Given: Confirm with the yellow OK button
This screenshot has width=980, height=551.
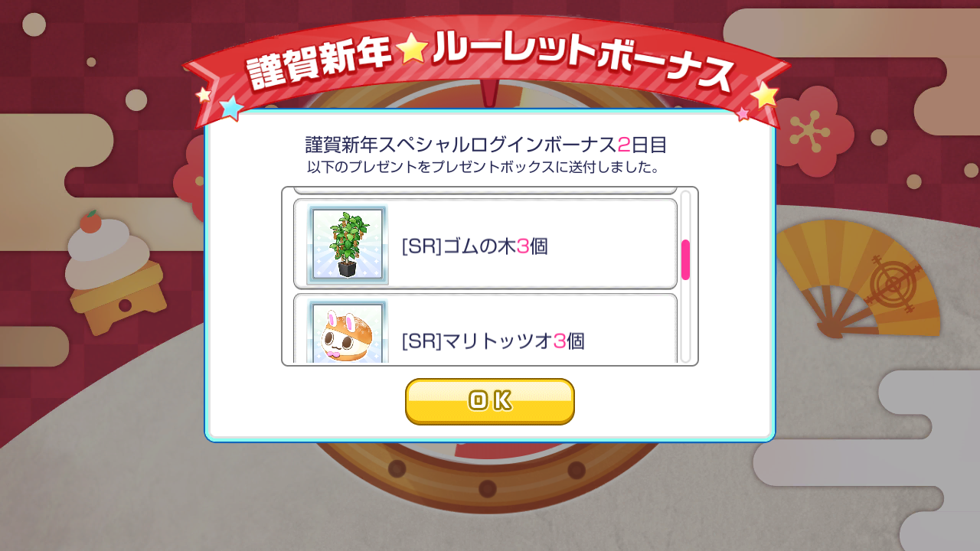Looking at the screenshot, I should [490, 401].
